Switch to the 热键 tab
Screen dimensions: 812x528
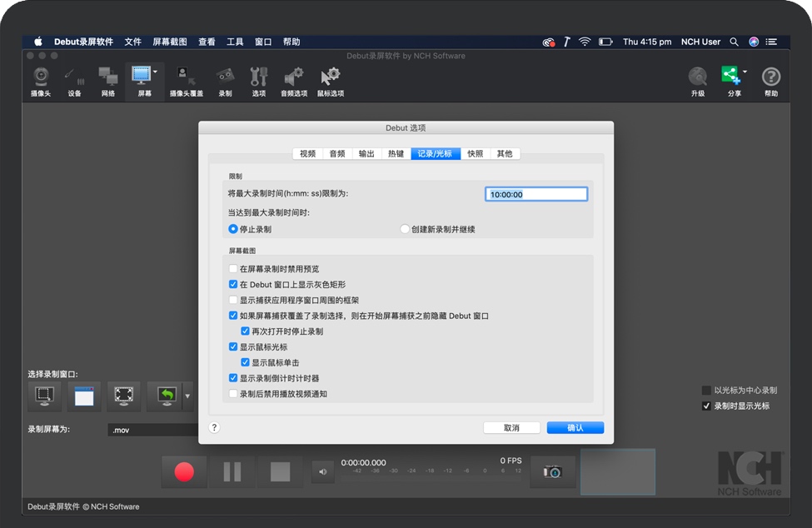[396, 153]
